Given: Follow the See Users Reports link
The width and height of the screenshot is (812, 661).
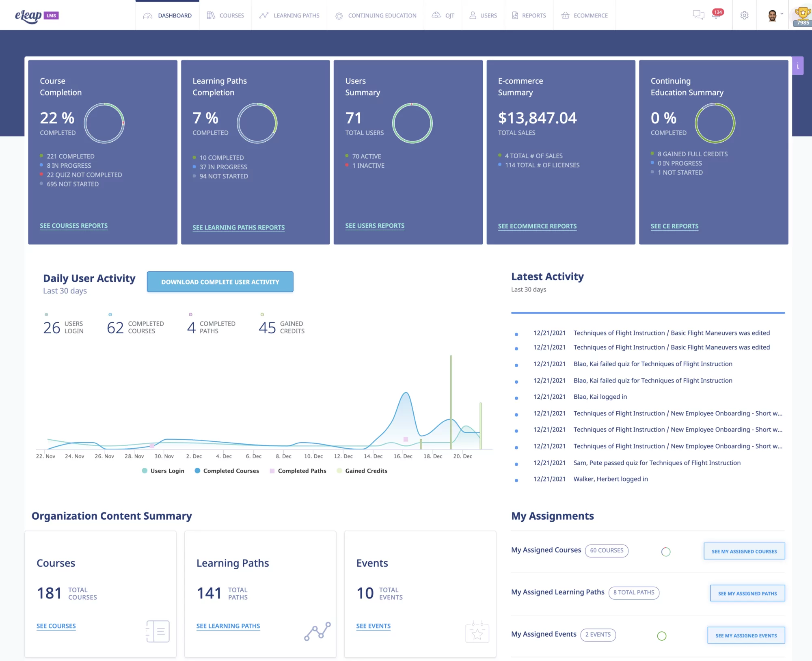Looking at the screenshot, I should (375, 226).
